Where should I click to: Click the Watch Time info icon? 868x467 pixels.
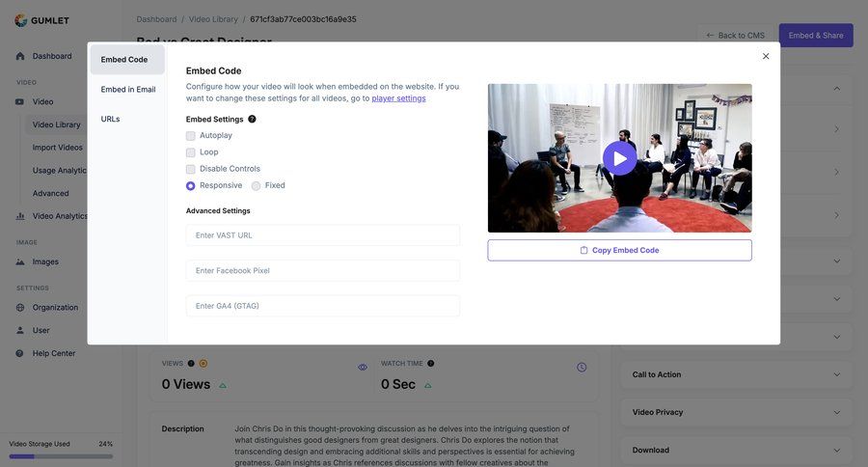(430, 364)
